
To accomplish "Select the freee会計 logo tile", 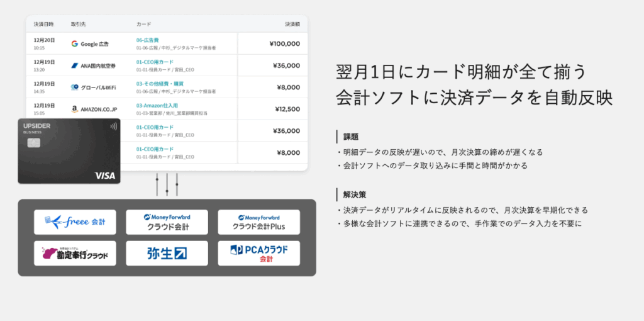I will click(x=75, y=222).
